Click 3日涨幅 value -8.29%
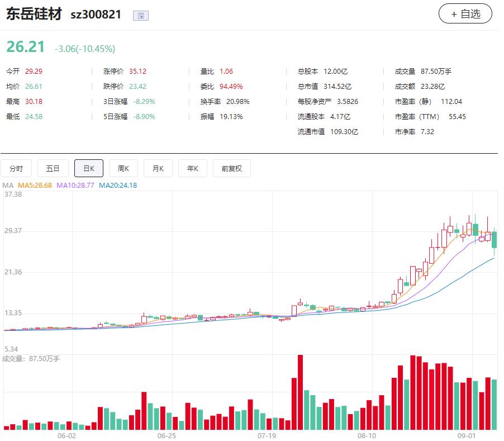Viewport: 504px width, 441px height. [144, 102]
